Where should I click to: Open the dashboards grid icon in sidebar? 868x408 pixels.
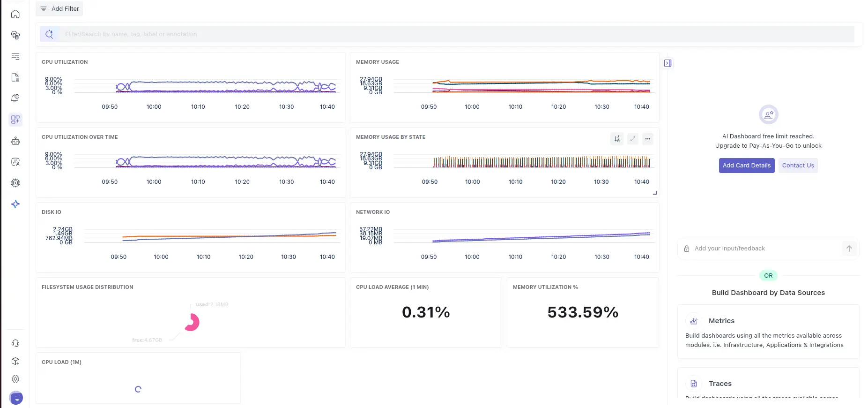(15, 120)
